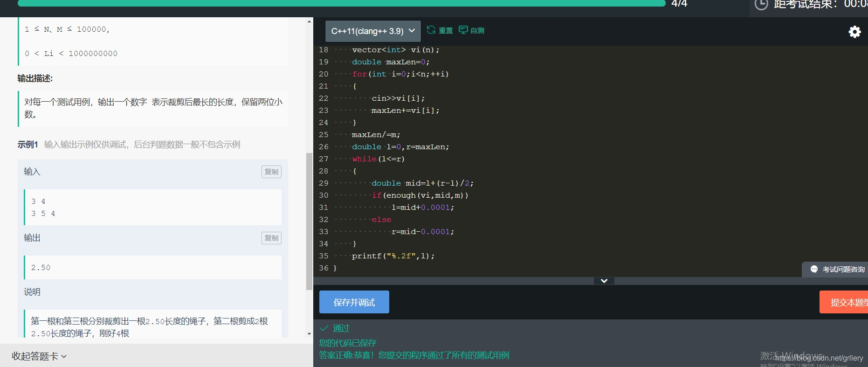Click the sample input line "3 5 4"
This screenshot has width=868, height=367.
[x=43, y=214]
